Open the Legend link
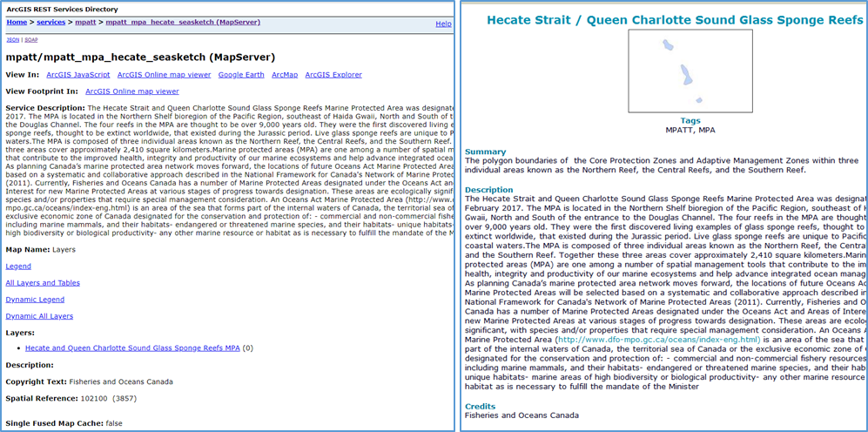The height and width of the screenshot is (432, 868). (x=18, y=267)
